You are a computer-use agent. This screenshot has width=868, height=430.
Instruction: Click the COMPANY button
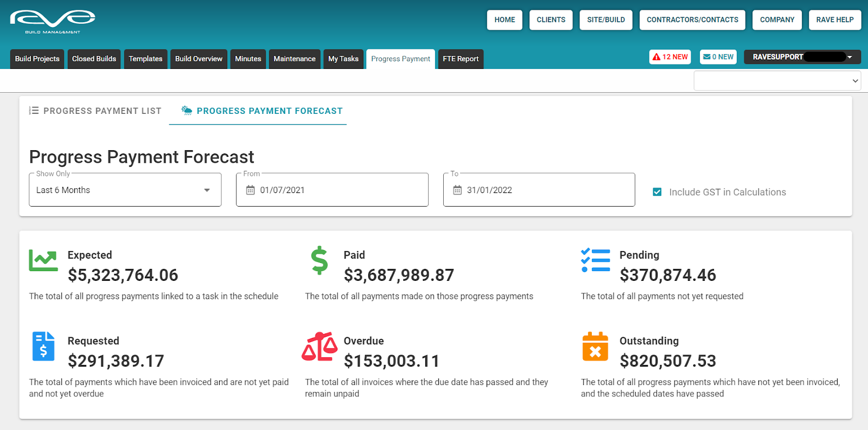coord(777,20)
